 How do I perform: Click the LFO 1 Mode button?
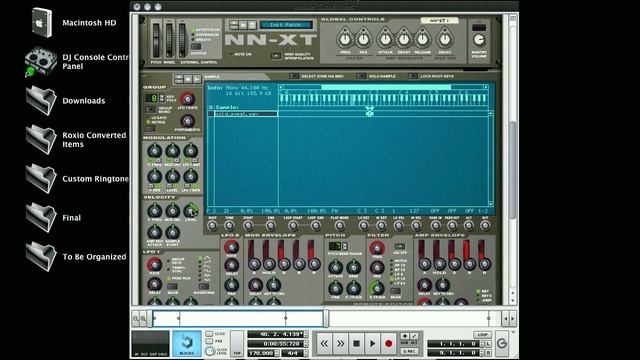coord(172,286)
